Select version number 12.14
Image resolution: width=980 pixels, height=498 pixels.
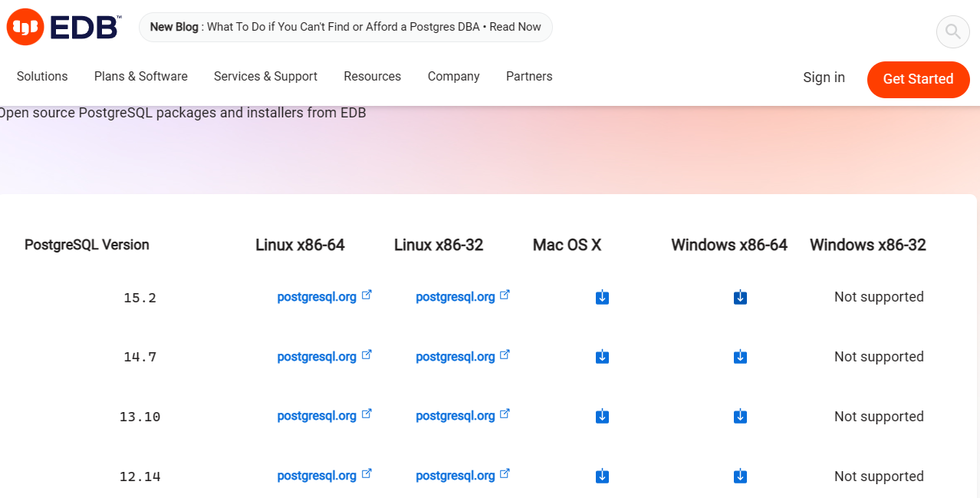[140, 477]
